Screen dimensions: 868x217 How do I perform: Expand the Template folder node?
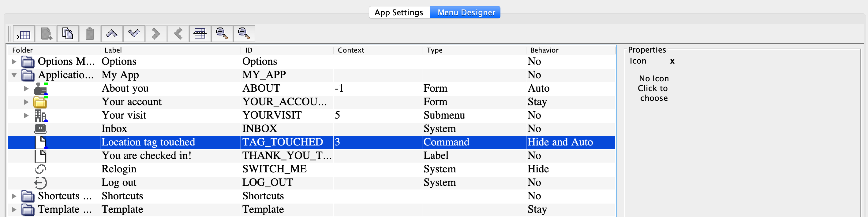(x=14, y=209)
